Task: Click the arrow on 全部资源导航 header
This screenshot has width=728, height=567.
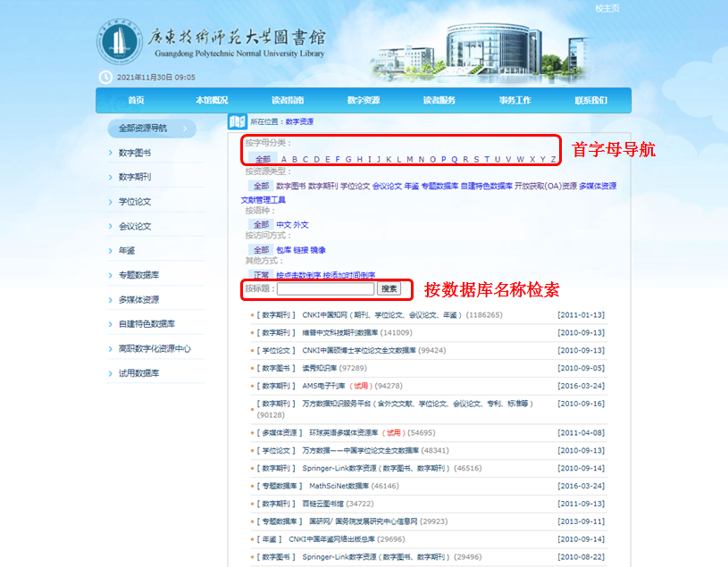Action: [186, 129]
